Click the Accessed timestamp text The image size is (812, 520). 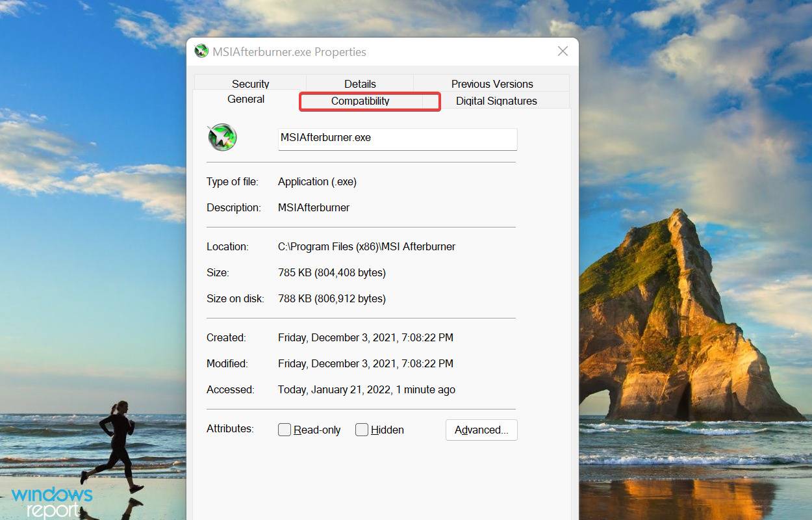coord(366,389)
